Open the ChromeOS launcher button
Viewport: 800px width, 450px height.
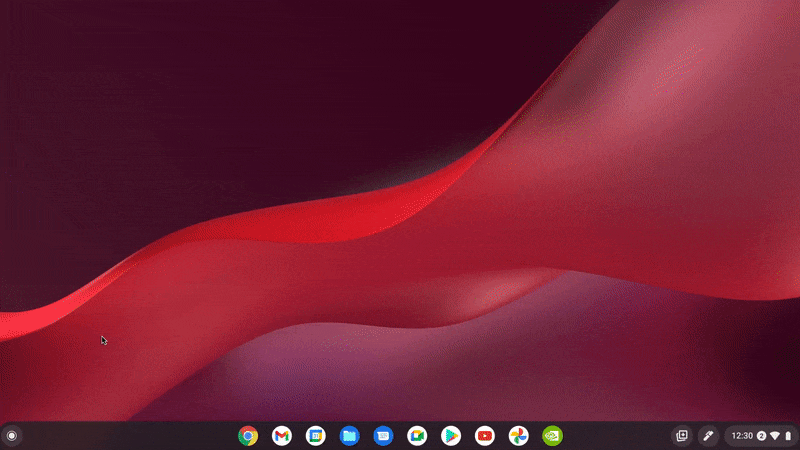(11, 436)
